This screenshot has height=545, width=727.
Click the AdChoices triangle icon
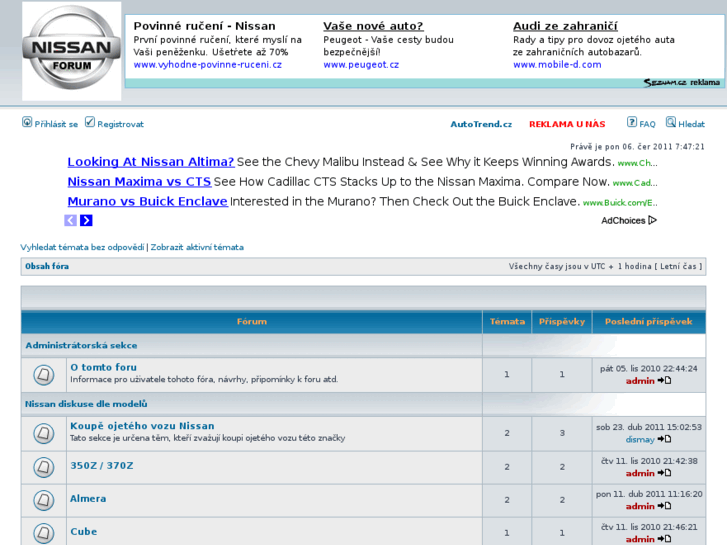click(652, 220)
